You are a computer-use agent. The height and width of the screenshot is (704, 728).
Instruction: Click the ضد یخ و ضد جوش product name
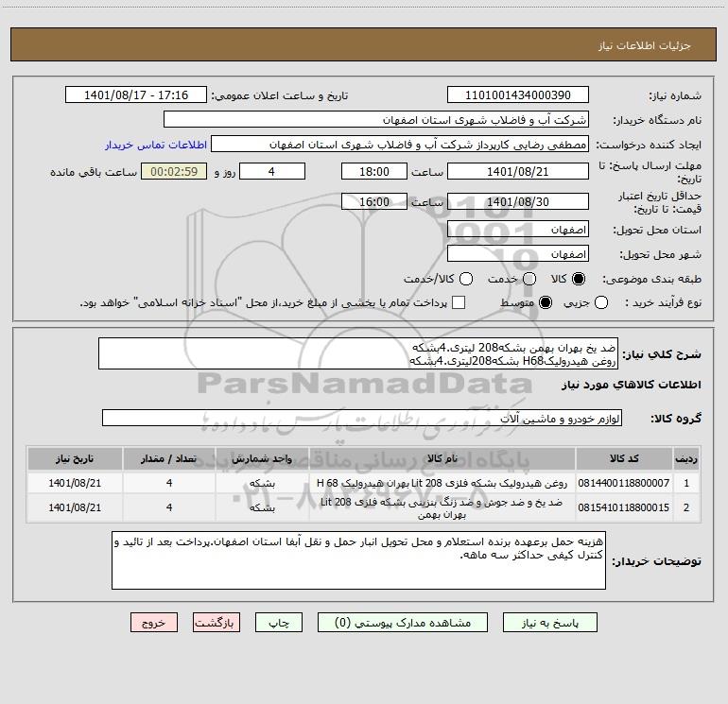point(442,507)
